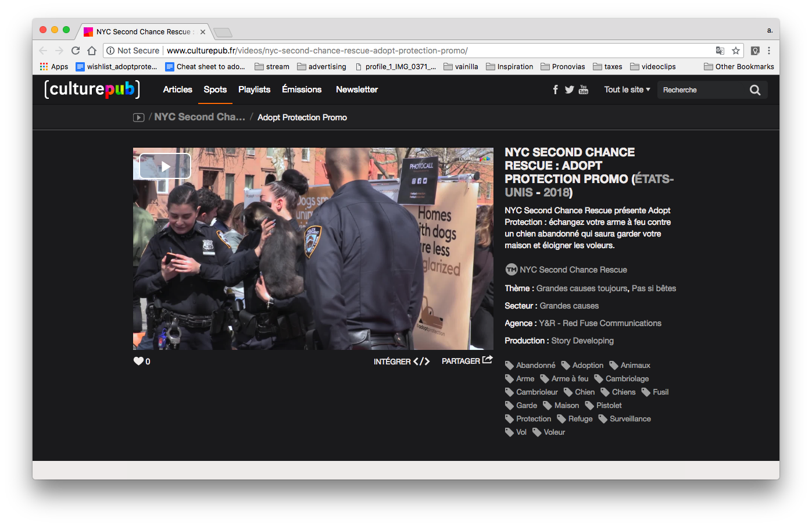Select the Cambrioleur tag

click(x=531, y=392)
